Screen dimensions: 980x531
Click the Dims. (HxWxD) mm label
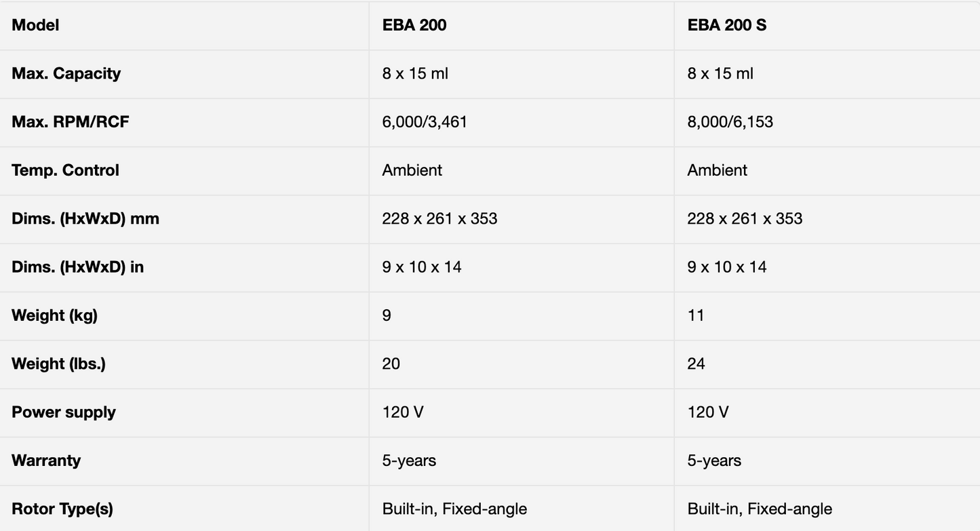click(x=85, y=218)
